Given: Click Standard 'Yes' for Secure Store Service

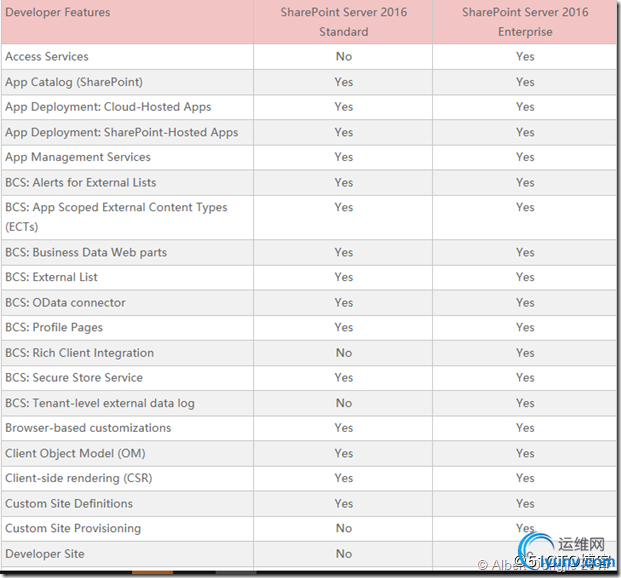Looking at the screenshot, I should point(343,378).
